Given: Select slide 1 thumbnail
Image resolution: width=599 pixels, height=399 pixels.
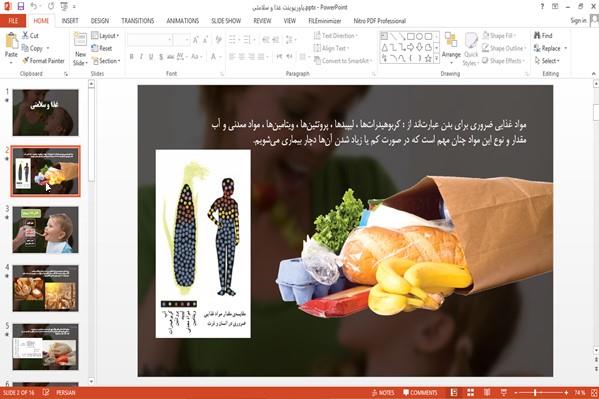Looking at the screenshot, I should pos(45,113).
